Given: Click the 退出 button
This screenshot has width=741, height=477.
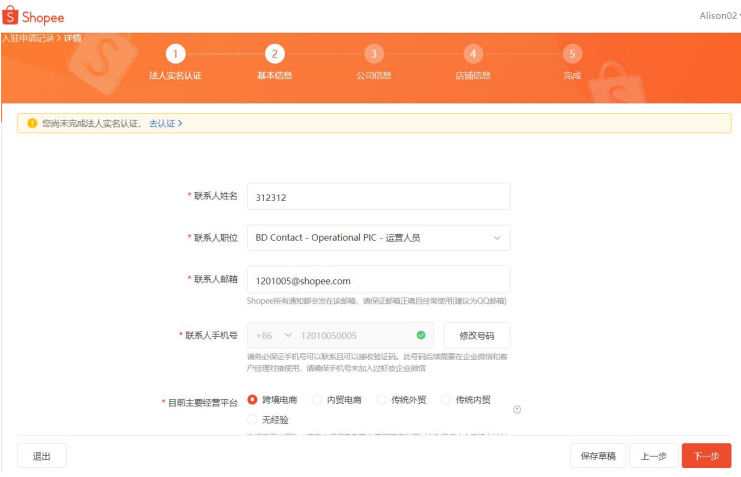Looking at the screenshot, I should pos(42,456).
